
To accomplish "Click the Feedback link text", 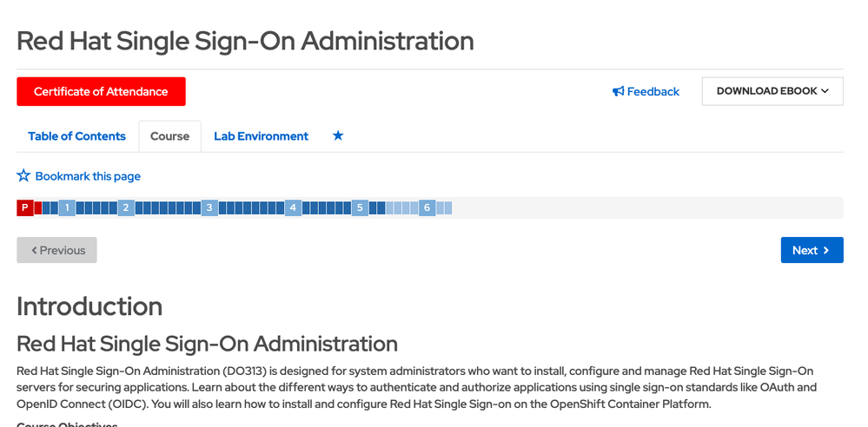I will (653, 91).
